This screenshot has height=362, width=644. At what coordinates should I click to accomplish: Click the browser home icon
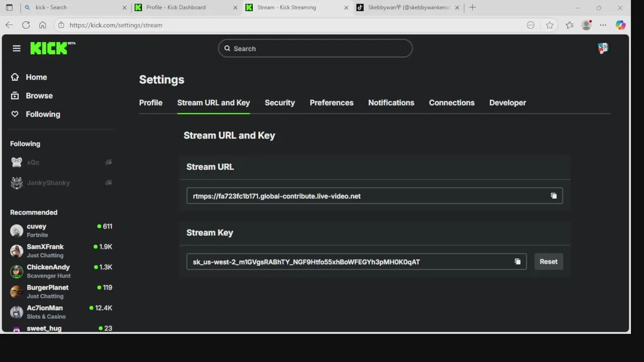[x=43, y=25]
